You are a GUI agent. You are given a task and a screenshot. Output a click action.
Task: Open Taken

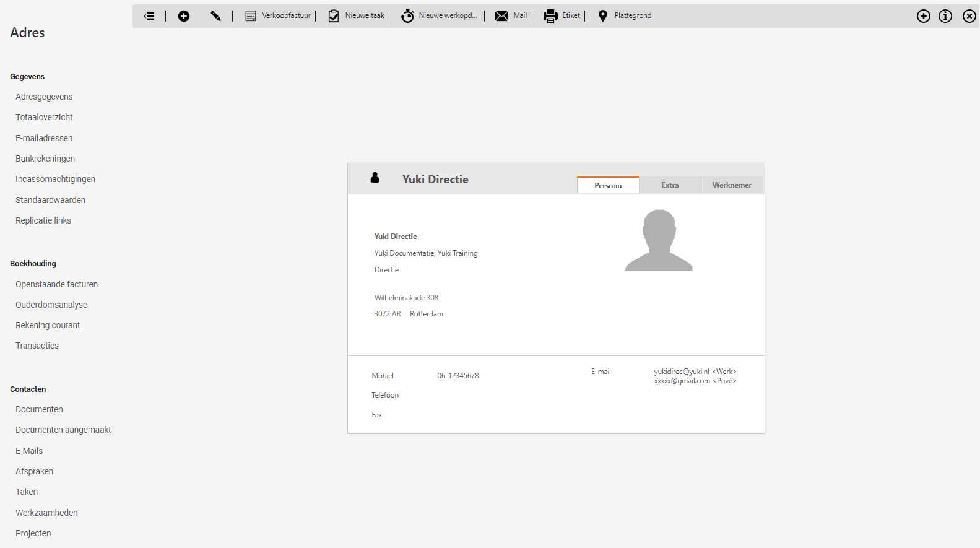(27, 492)
